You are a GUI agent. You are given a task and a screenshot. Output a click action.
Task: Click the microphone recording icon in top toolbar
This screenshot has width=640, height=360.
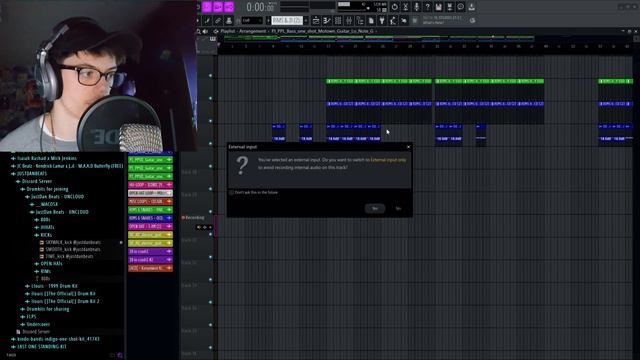416,7
